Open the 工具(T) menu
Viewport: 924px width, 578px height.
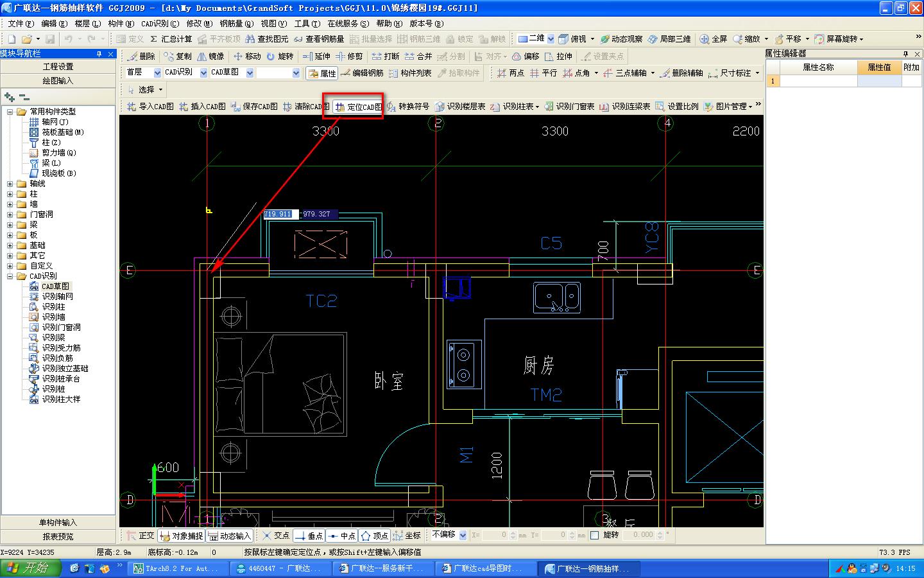click(x=307, y=23)
